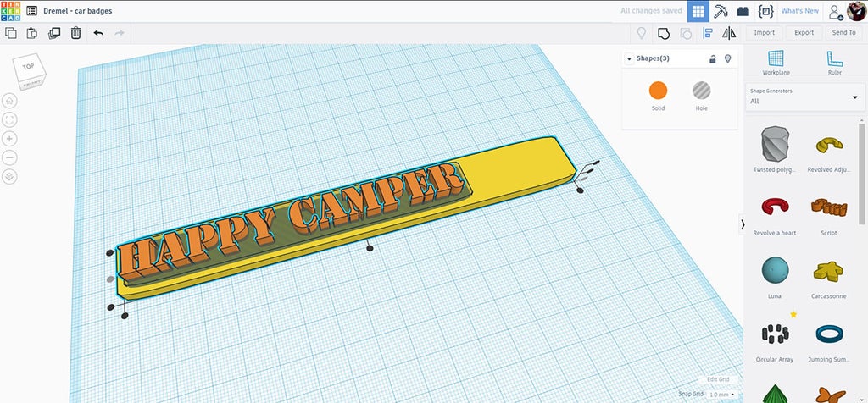Image resolution: width=868 pixels, height=403 pixels.
Task: Click the Ungroup shapes icon
Action: (685, 33)
